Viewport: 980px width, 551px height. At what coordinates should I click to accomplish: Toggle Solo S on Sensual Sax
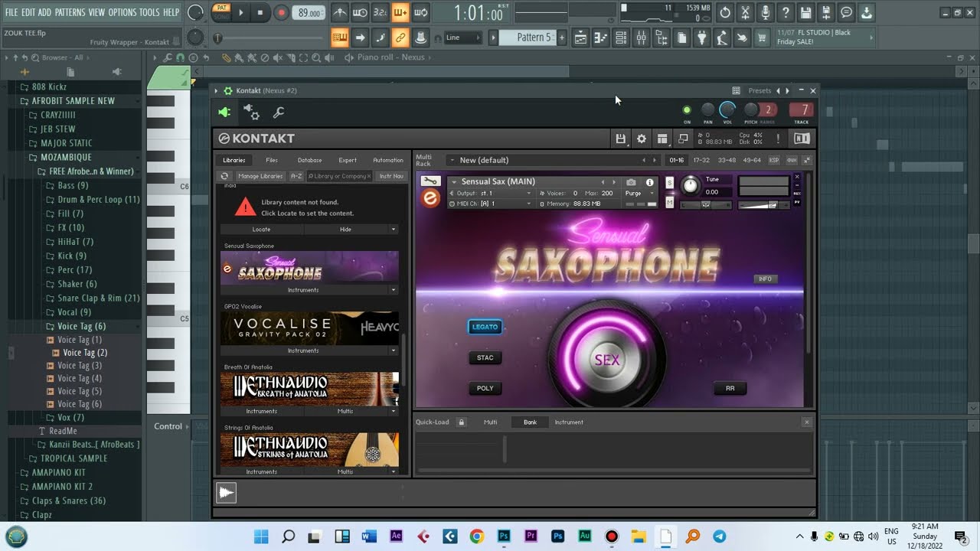(669, 183)
